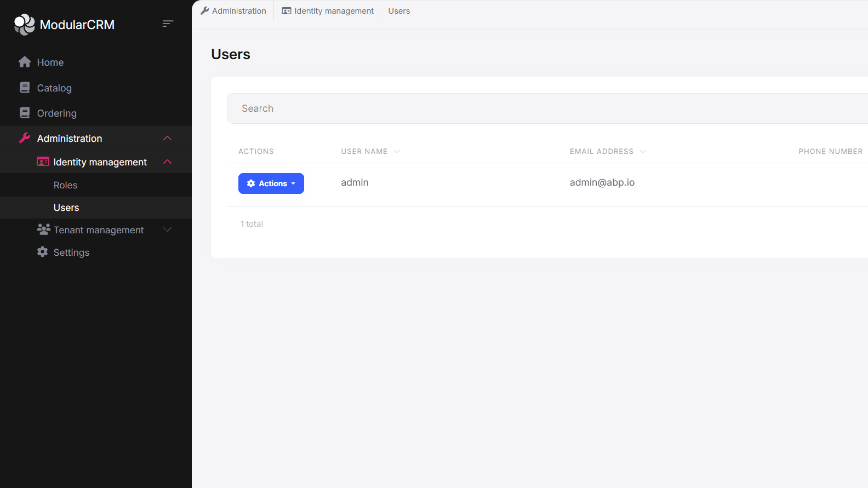Click the Phone Number column header
The image size is (868, 488).
pyautogui.click(x=830, y=151)
